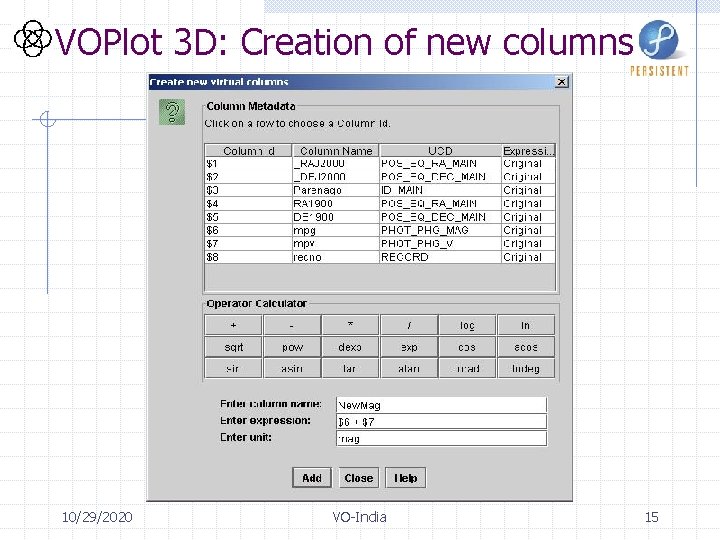Click the recno column name cell
The width and height of the screenshot is (720, 540).
[336, 257]
